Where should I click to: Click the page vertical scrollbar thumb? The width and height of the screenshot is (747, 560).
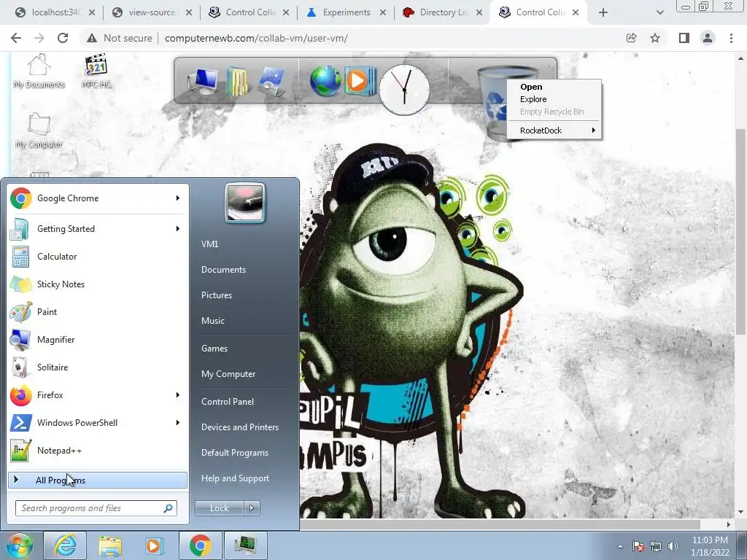pos(740,231)
